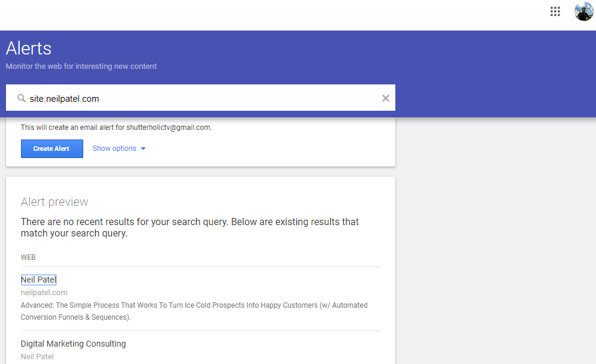This screenshot has width=596, height=364.
Task: Click the no recent results message
Action: point(189,227)
